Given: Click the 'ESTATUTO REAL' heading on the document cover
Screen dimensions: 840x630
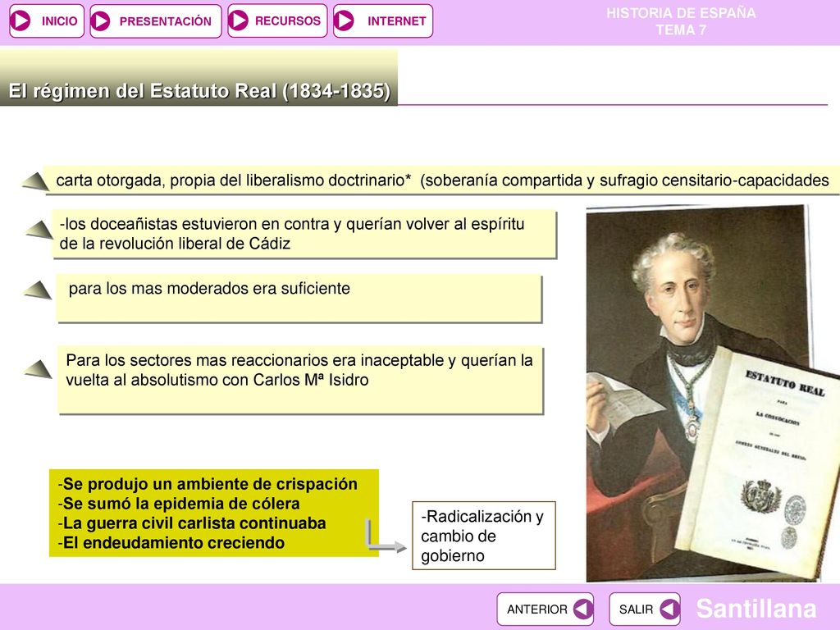Looking at the screenshot, I should pyautogui.click(x=785, y=382).
